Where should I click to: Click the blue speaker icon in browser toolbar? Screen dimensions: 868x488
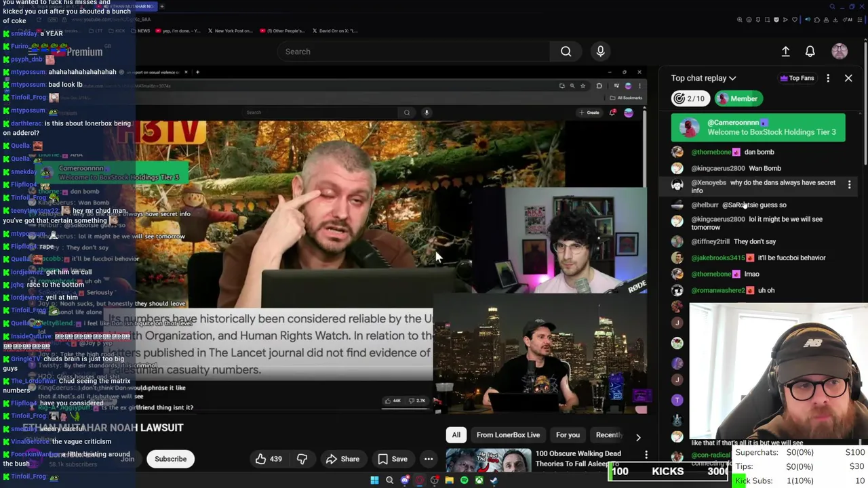(808, 20)
